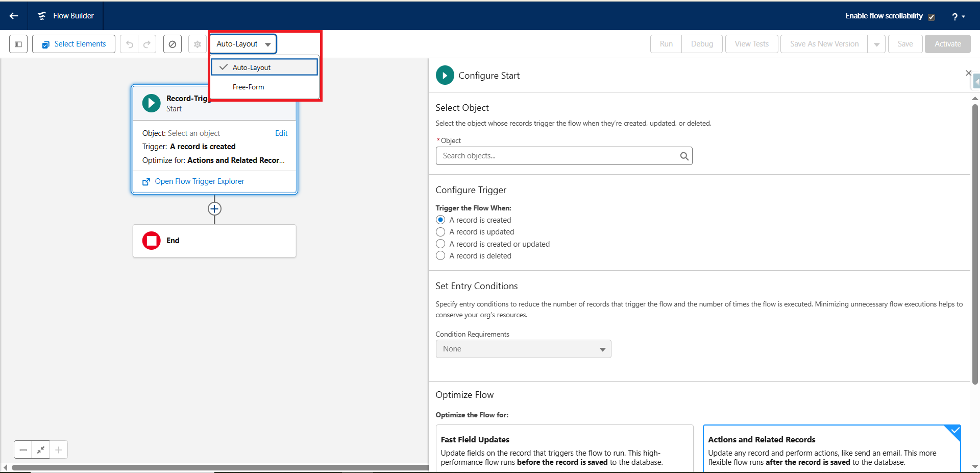This screenshot has height=473, width=980.
Task: Select 'A record is updated' radio option
Action: pyautogui.click(x=440, y=232)
